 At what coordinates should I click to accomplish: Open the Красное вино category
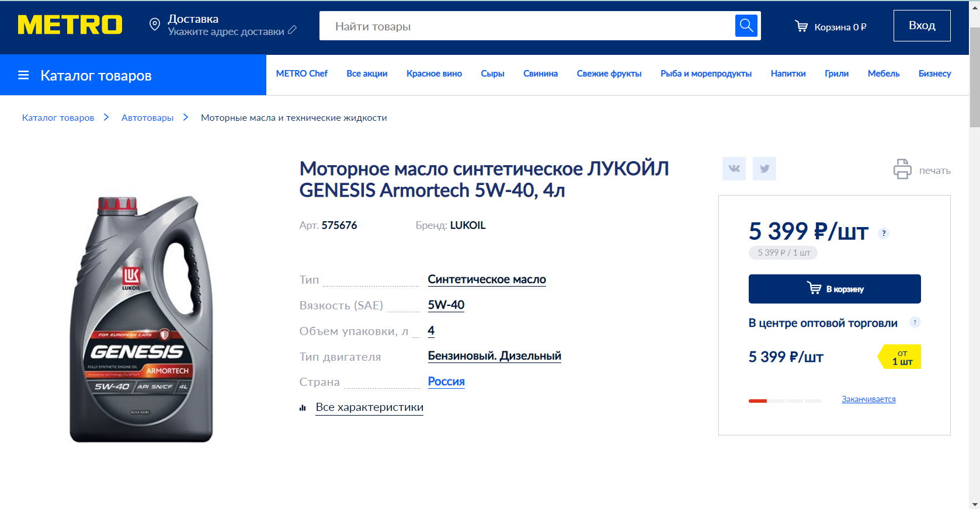pos(434,74)
